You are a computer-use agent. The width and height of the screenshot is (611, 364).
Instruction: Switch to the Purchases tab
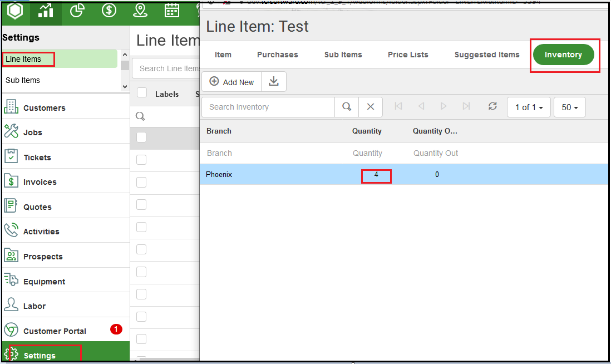point(278,55)
